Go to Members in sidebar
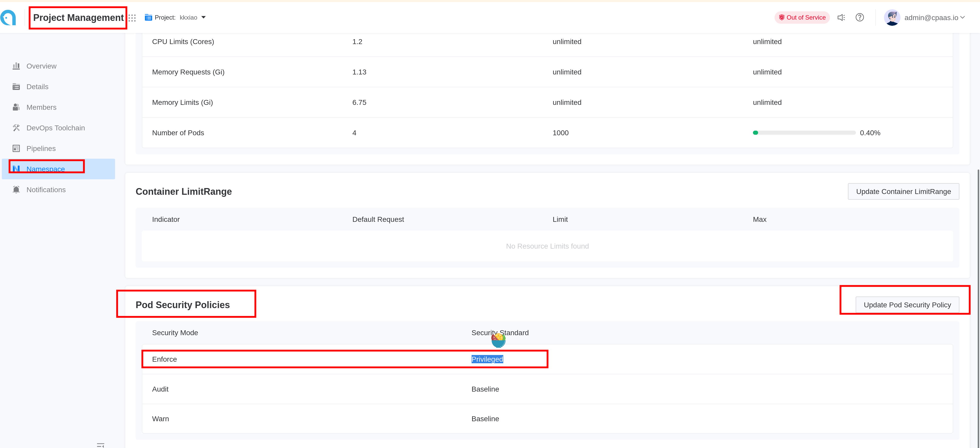The width and height of the screenshot is (980, 448). [x=41, y=107]
